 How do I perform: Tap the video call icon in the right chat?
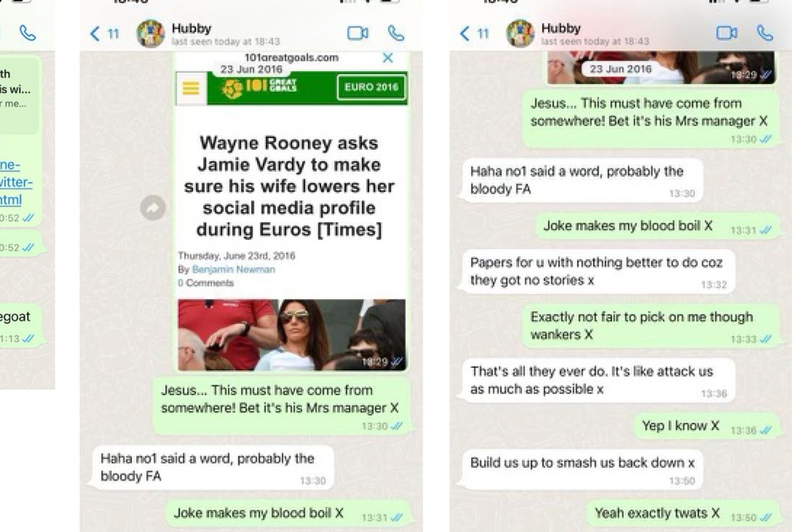726,34
